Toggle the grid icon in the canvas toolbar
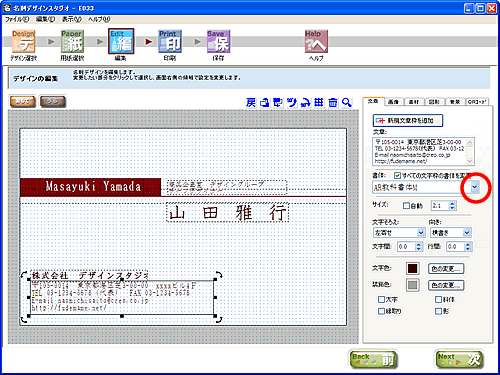This screenshot has width=500, height=375. (x=319, y=102)
